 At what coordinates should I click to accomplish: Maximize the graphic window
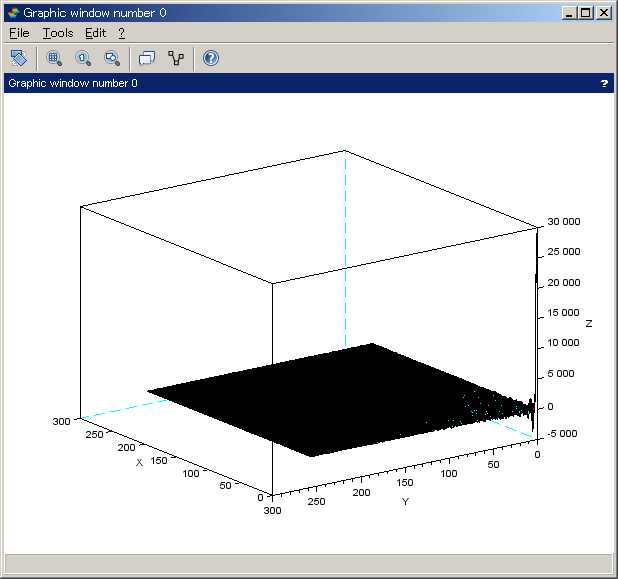(x=586, y=13)
